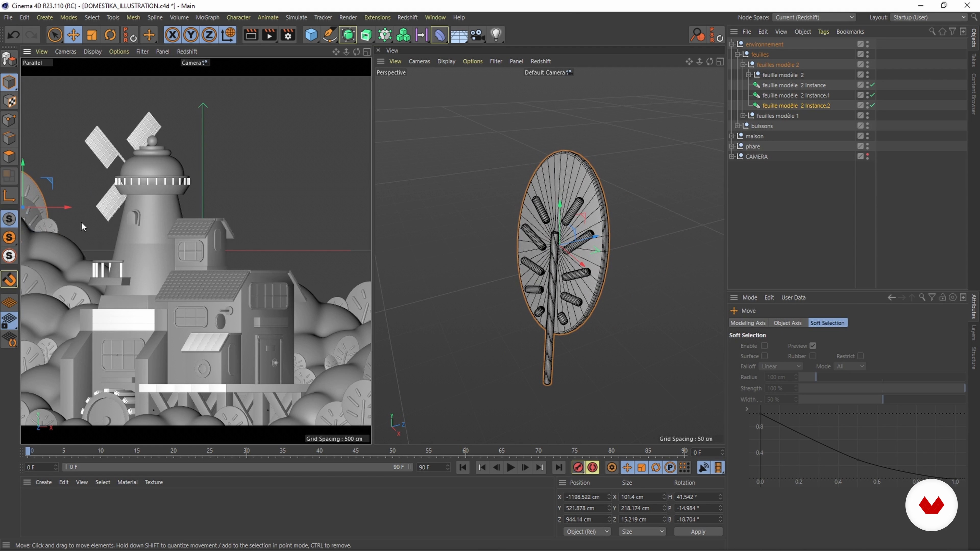Click frame 30 on the timeline ruler
This screenshot has width=980, height=551.
247,450
